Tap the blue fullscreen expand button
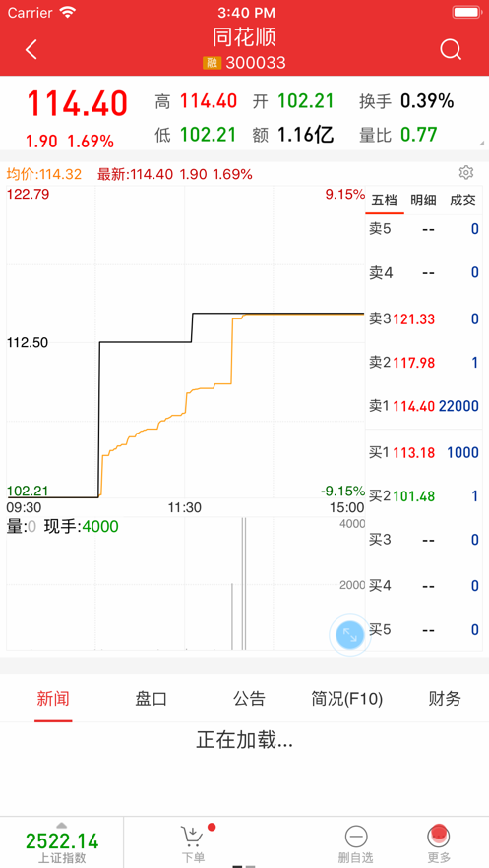The image size is (489, 868). [350, 635]
